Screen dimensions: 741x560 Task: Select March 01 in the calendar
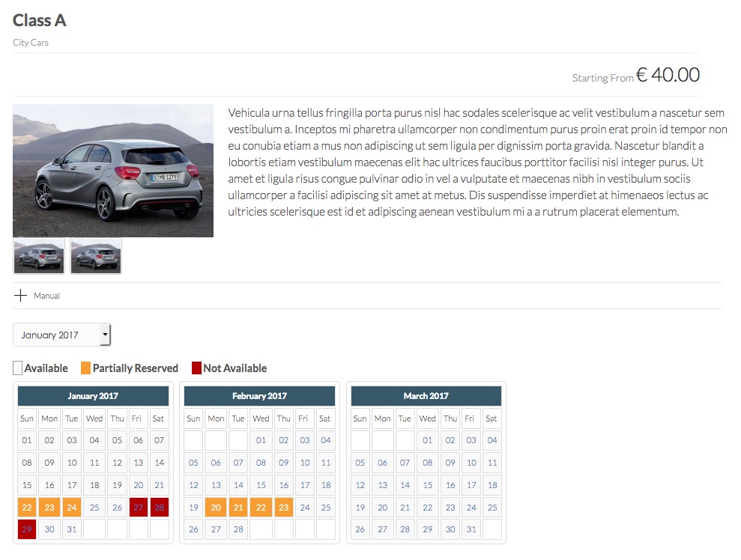coord(427,440)
